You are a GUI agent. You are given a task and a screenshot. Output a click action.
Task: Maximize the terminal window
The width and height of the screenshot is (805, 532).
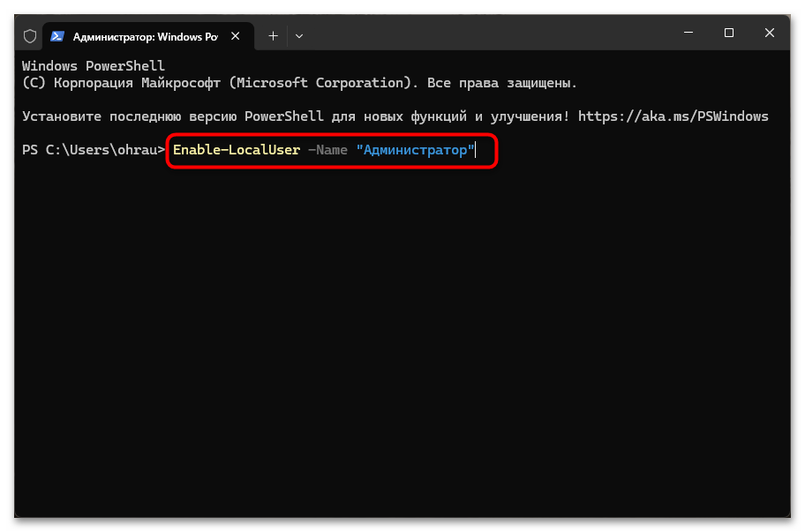point(729,33)
